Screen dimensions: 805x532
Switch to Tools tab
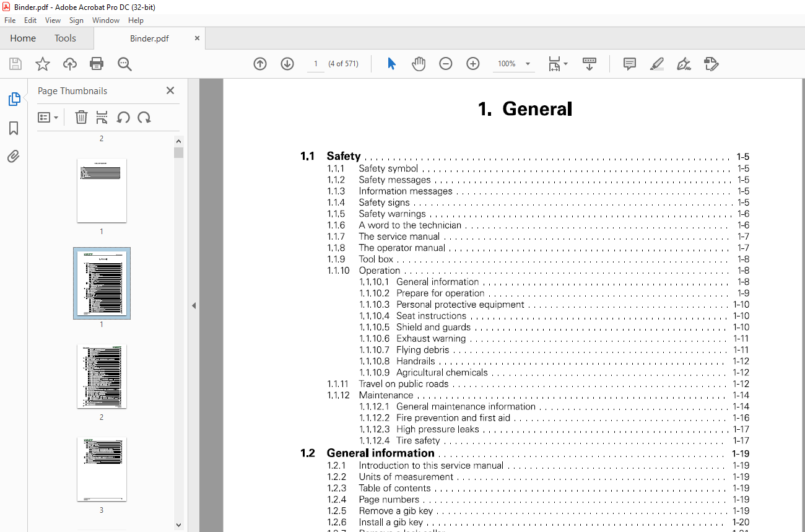pyautogui.click(x=65, y=38)
